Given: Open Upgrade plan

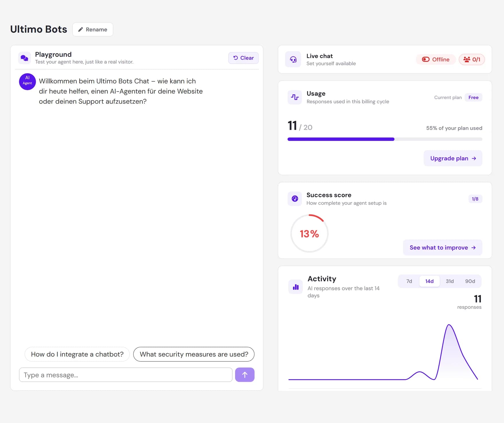Looking at the screenshot, I should [x=453, y=158].
